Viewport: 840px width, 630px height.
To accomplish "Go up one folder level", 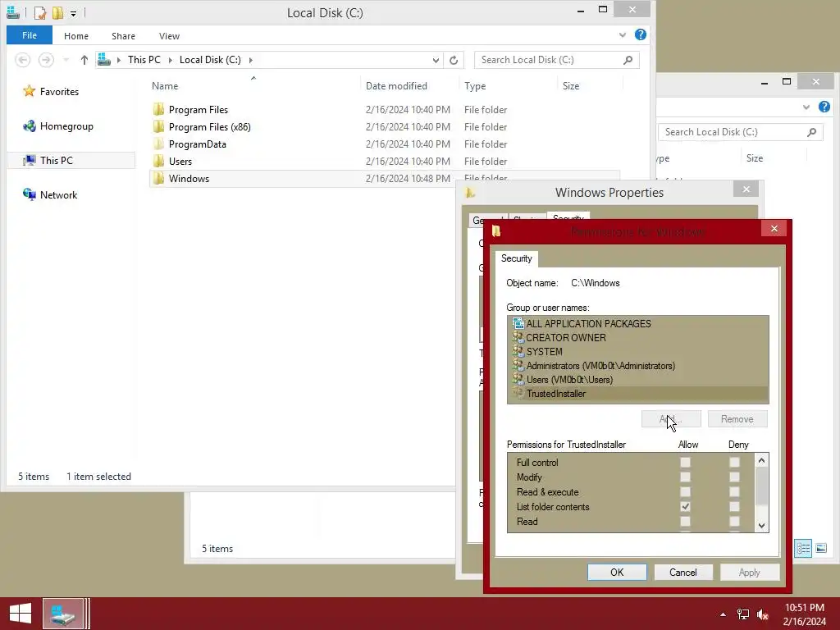I will point(84,60).
